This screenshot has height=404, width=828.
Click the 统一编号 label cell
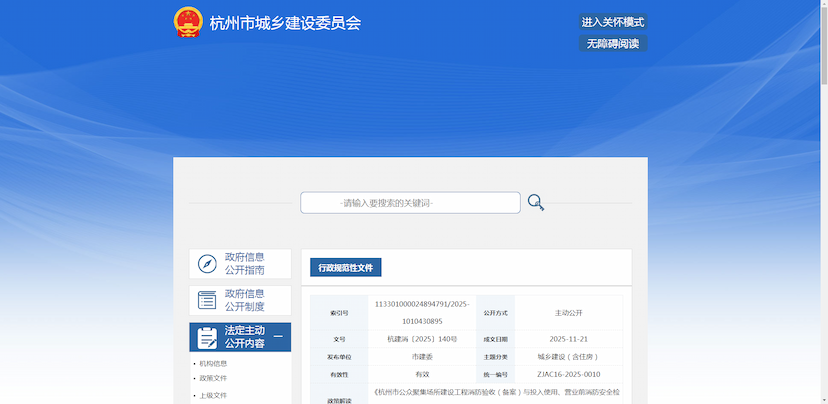495,374
